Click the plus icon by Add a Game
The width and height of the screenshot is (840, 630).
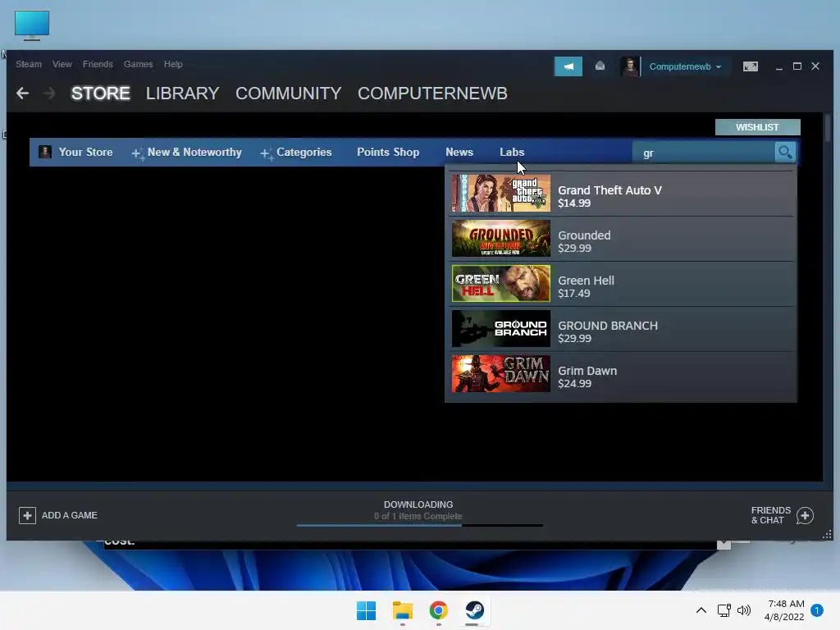[27, 515]
